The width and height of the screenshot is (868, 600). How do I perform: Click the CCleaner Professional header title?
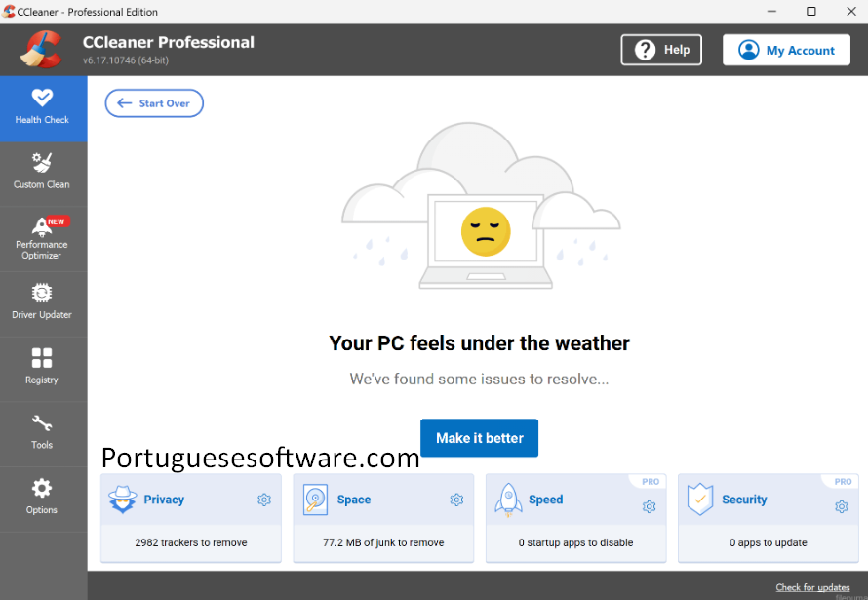pyautogui.click(x=169, y=42)
